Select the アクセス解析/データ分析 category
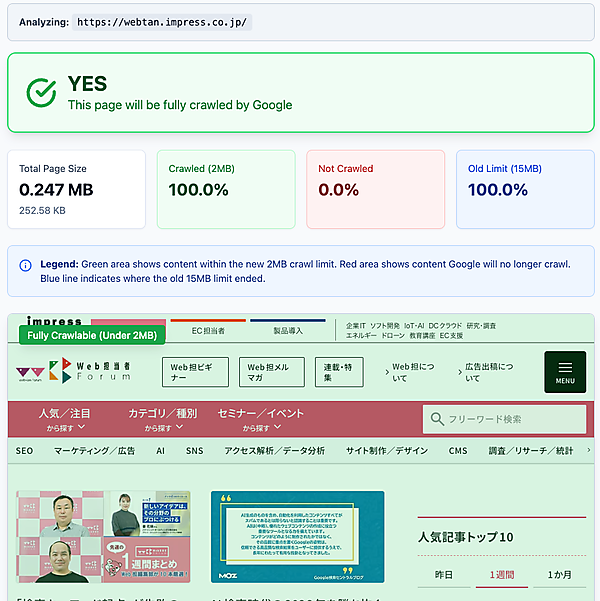The width and height of the screenshot is (600, 601). 275,451
